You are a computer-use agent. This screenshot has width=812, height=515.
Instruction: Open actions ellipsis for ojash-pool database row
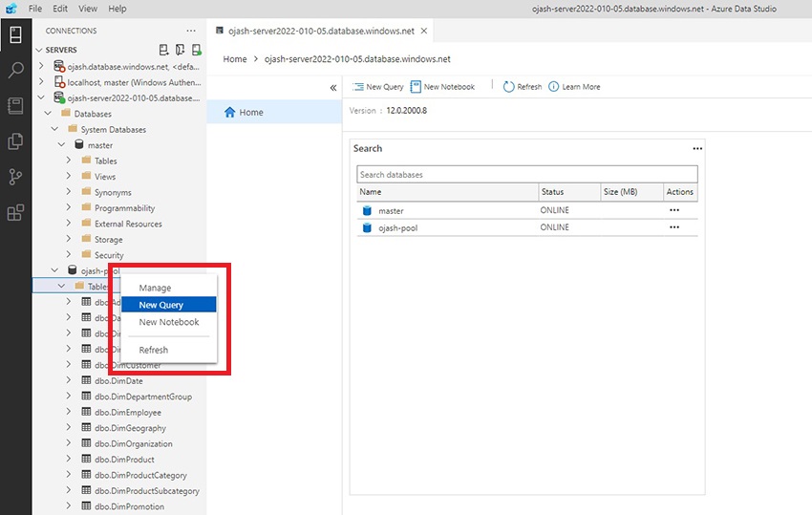pyautogui.click(x=674, y=227)
